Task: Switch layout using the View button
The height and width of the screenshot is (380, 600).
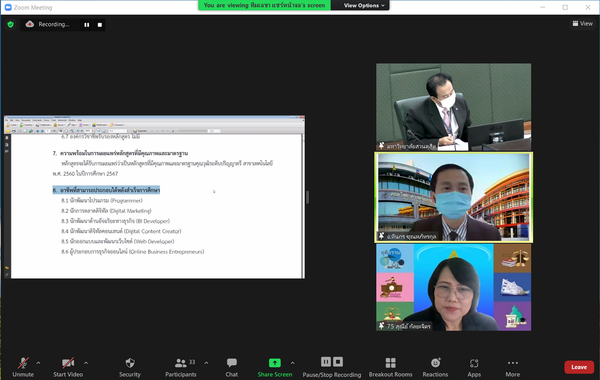Action: tap(582, 24)
